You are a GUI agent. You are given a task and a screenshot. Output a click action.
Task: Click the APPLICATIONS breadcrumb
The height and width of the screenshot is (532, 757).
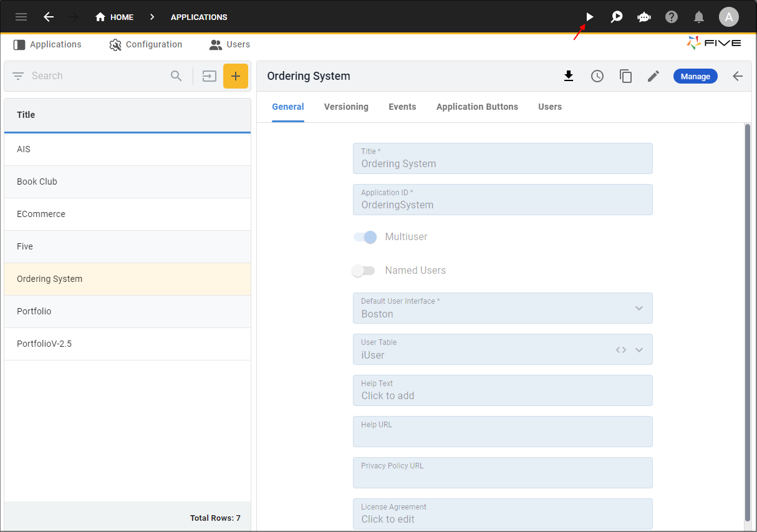click(199, 17)
